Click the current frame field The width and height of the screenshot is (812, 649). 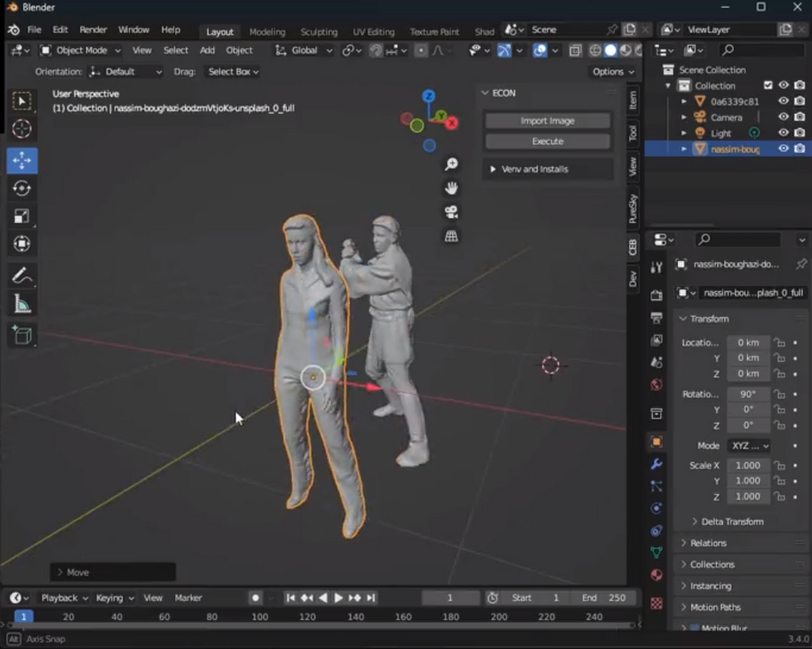(x=450, y=598)
